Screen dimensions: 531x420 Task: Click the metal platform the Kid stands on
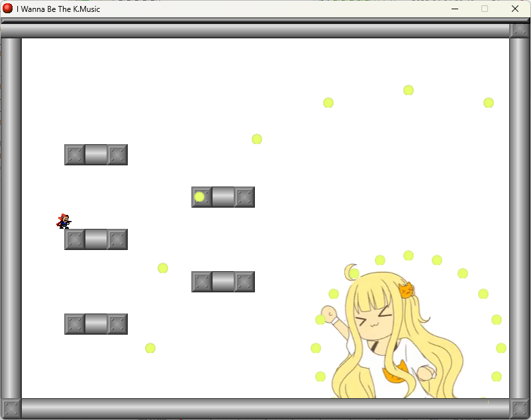point(96,239)
